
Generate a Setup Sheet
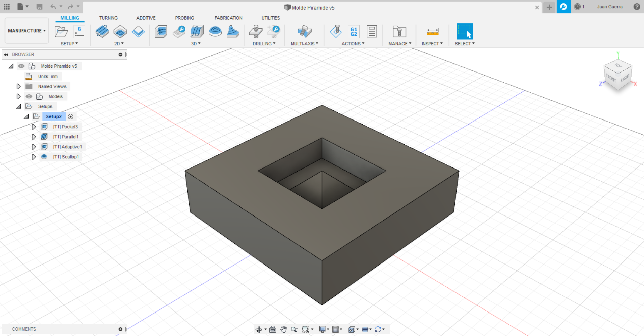[x=372, y=32]
